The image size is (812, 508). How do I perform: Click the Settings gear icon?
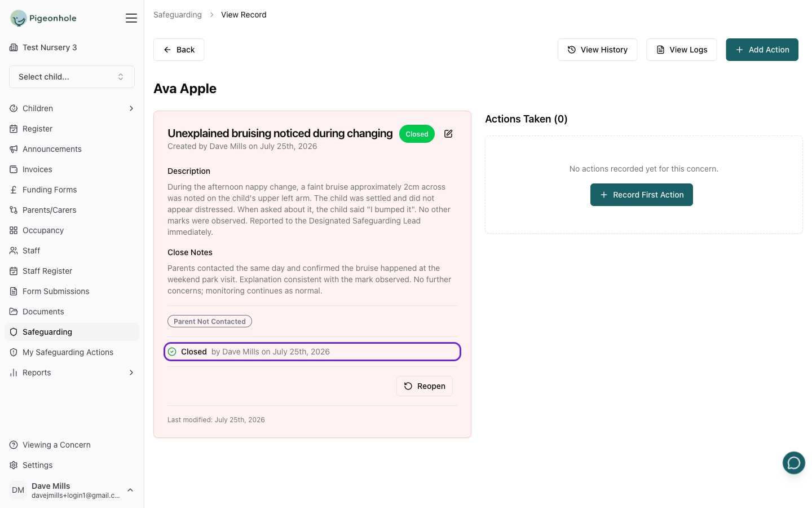(x=14, y=465)
